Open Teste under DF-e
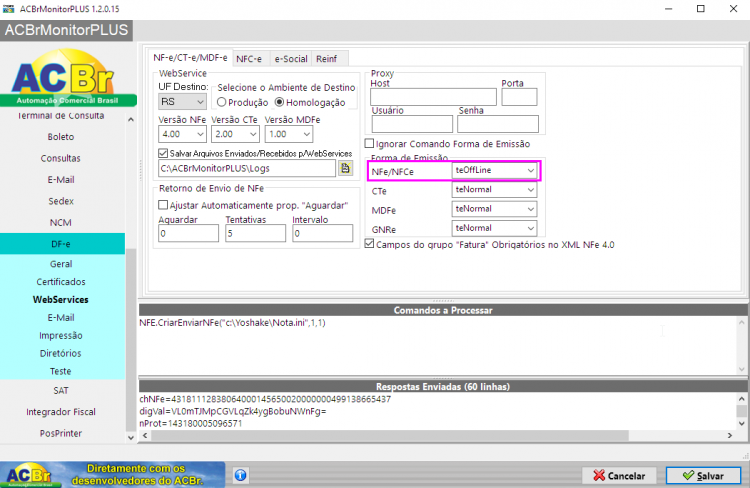750x488 pixels. tap(61, 371)
